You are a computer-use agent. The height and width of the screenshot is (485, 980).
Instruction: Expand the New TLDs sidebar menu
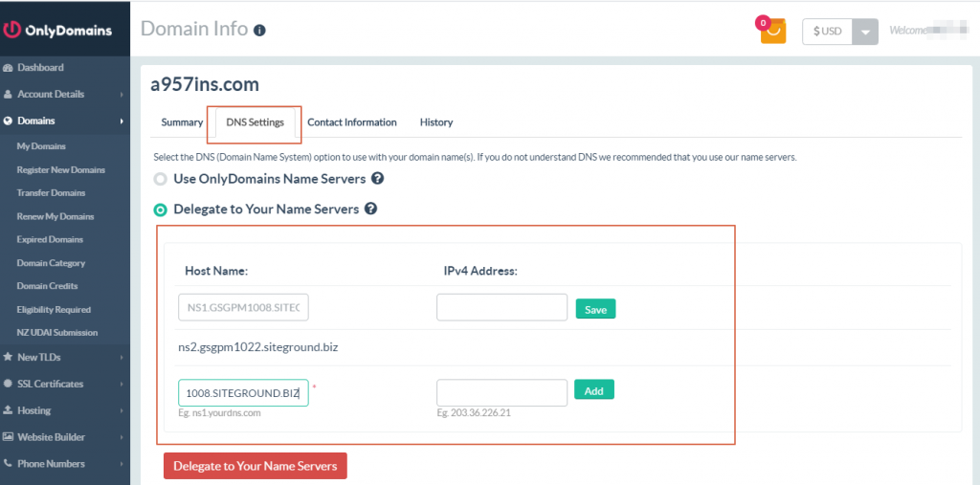[41, 357]
